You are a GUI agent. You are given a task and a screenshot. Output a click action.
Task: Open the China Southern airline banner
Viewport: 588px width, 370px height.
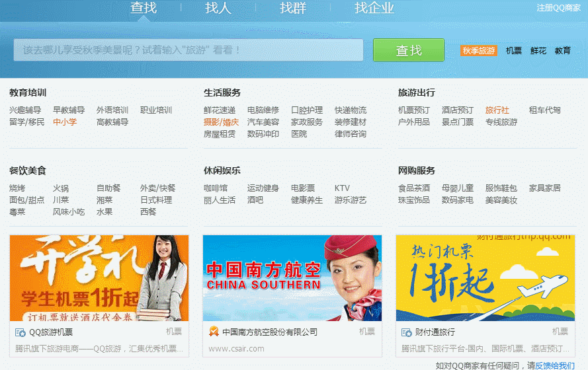point(292,278)
